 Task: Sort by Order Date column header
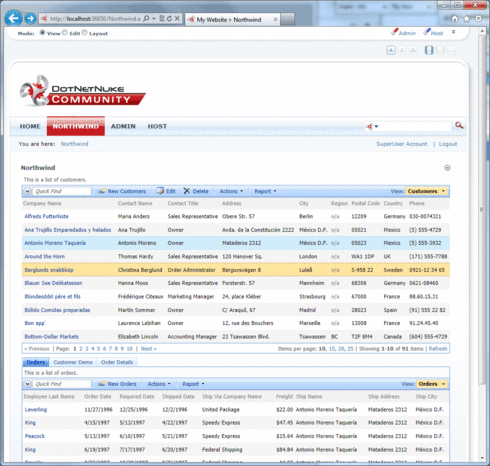(98, 396)
